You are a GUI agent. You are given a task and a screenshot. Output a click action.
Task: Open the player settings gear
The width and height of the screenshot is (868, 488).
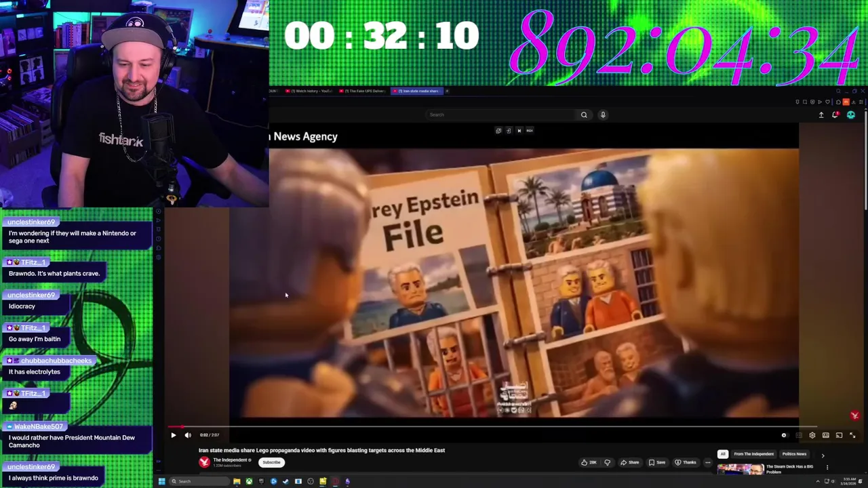point(812,435)
